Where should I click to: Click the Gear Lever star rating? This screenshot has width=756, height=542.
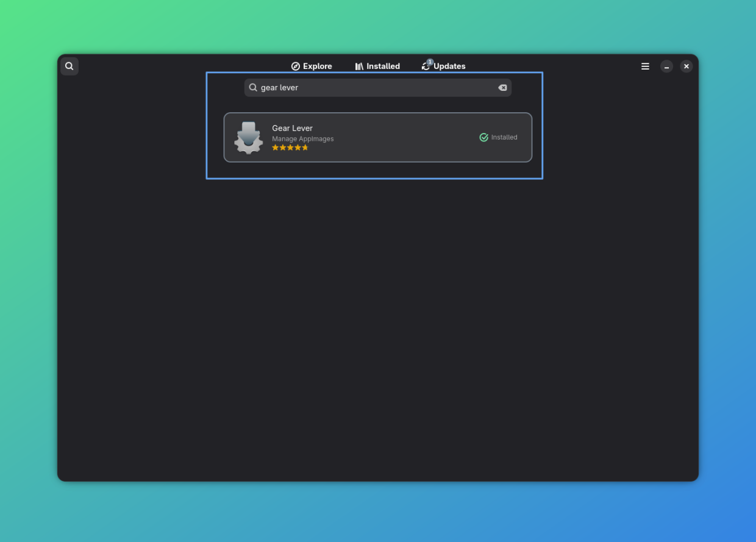click(x=290, y=148)
